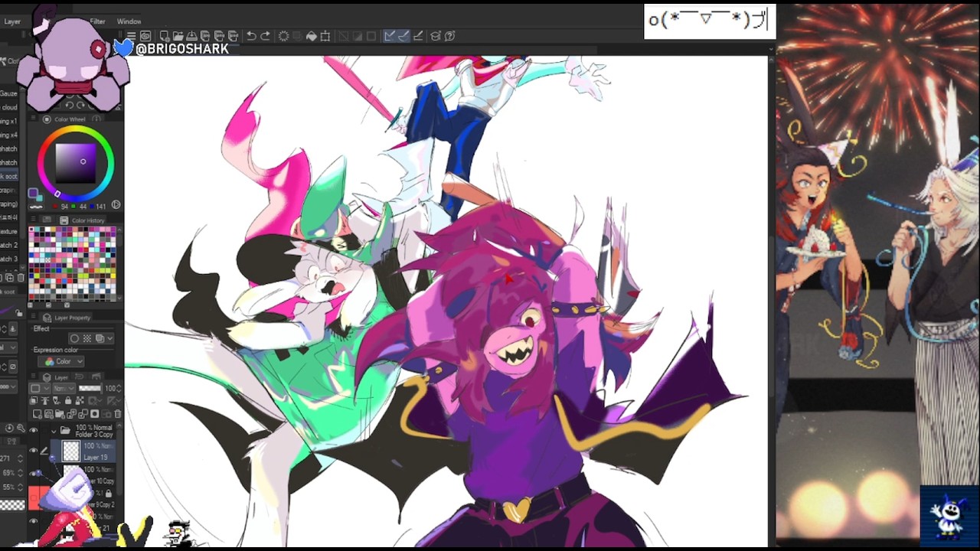Image resolution: width=980 pixels, height=551 pixels.
Task: Select the 'Gauze' sub tool
Action: (x=8, y=93)
